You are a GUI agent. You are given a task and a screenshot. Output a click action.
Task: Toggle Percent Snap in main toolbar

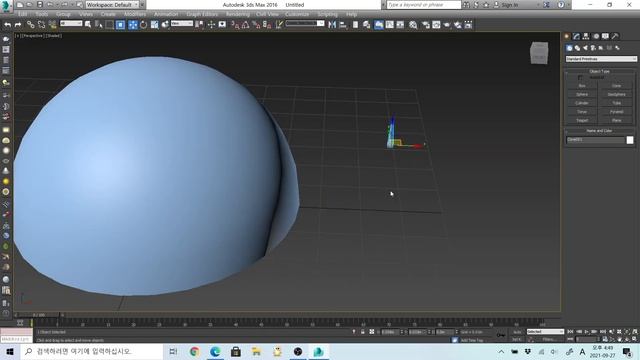256,25
